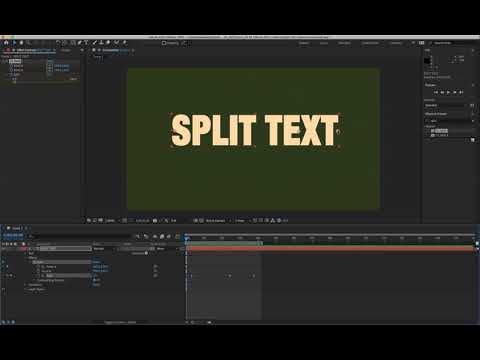The image size is (480, 360).
Task: Click the viewer current time display
Action: 142,221
